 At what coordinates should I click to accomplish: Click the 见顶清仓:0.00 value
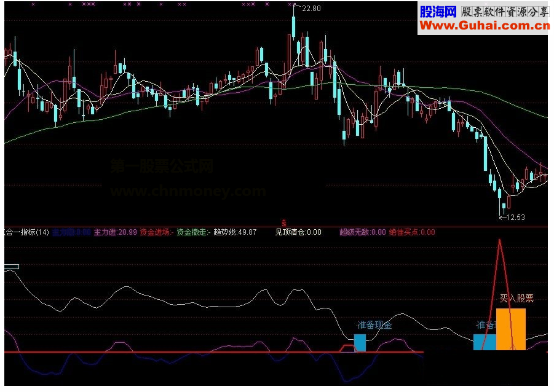pyautogui.click(x=298, y=232)
